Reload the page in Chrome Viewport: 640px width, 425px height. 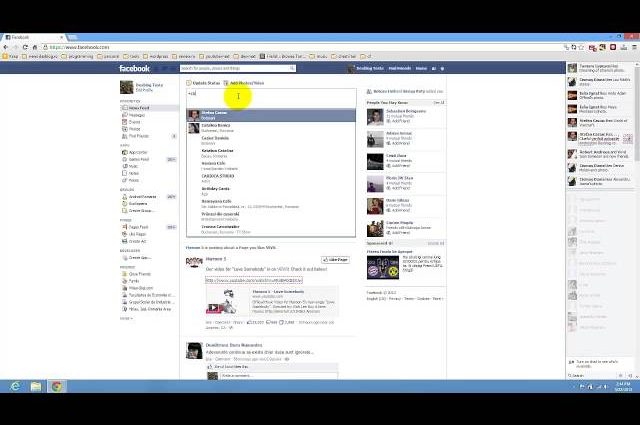(25, 47)
